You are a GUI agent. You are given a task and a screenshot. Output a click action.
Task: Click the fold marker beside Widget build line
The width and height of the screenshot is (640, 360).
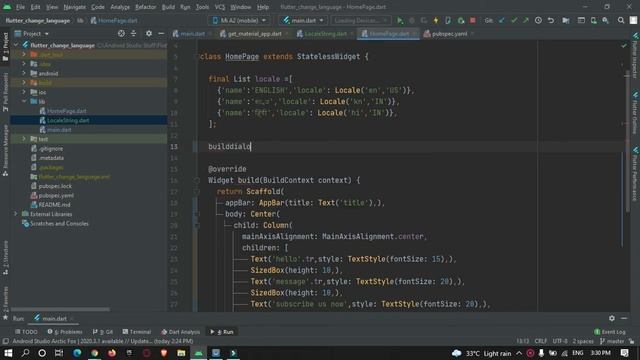click(x=197, y=180)
